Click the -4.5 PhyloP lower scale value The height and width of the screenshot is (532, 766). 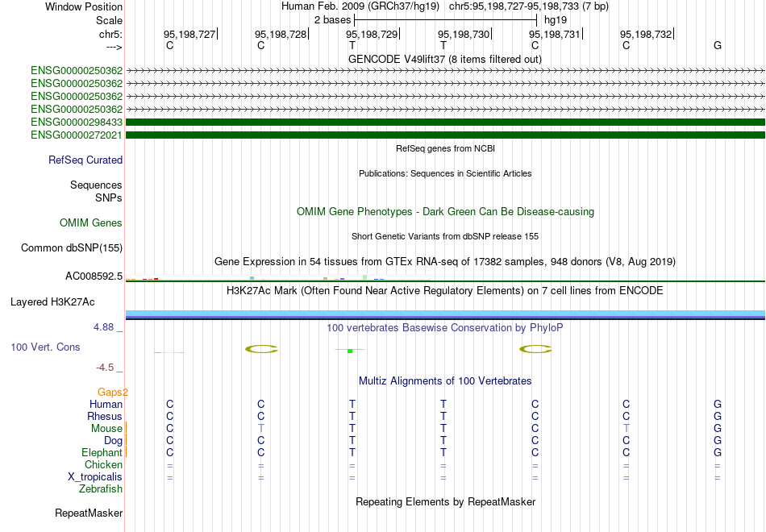(105, 368)
